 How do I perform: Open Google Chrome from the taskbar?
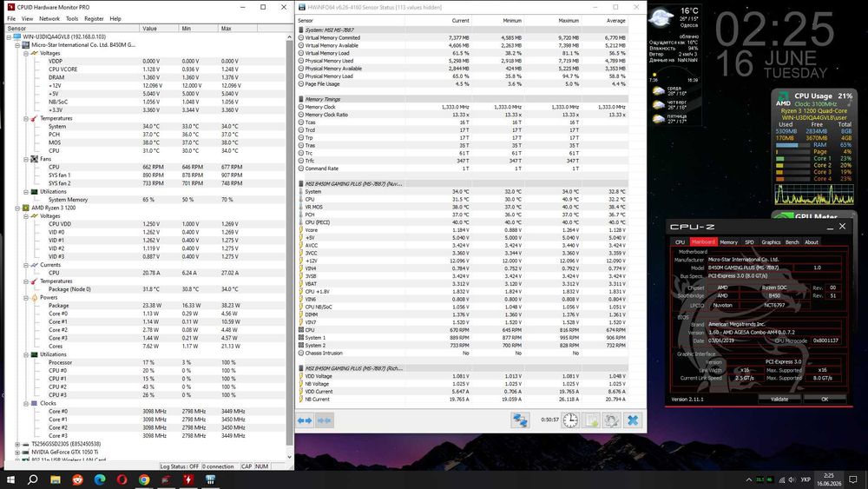click(x=144, y=479)
